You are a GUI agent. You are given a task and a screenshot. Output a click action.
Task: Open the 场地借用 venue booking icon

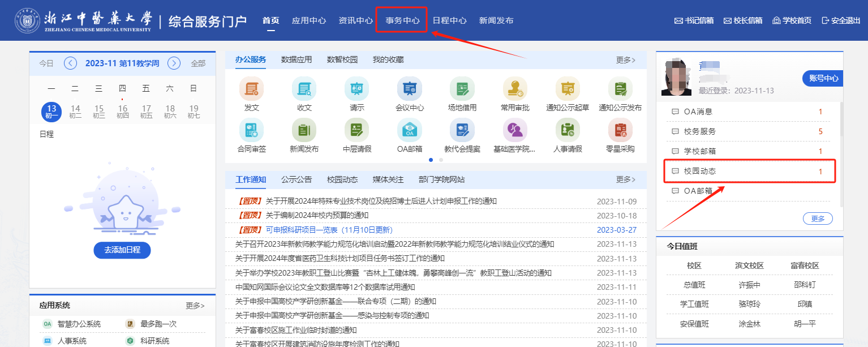click(462, 89)
